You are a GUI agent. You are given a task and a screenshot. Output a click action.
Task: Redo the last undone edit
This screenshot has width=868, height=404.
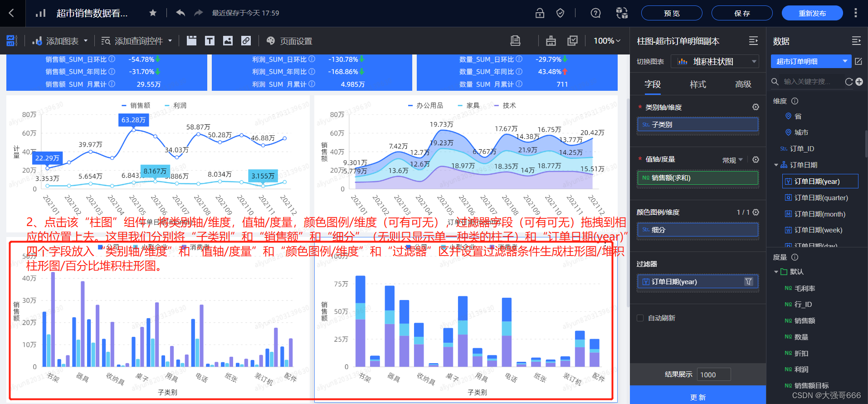click(x=198, y=13)
